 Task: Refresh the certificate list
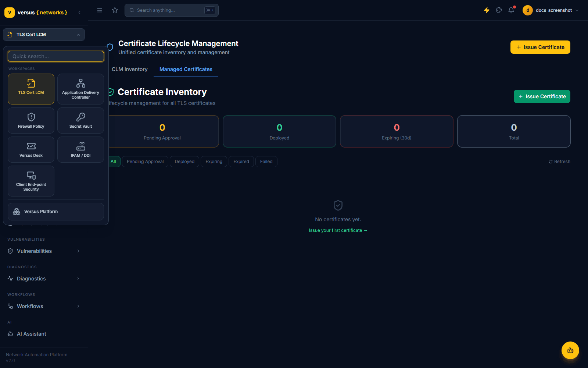tap(559, 162)
